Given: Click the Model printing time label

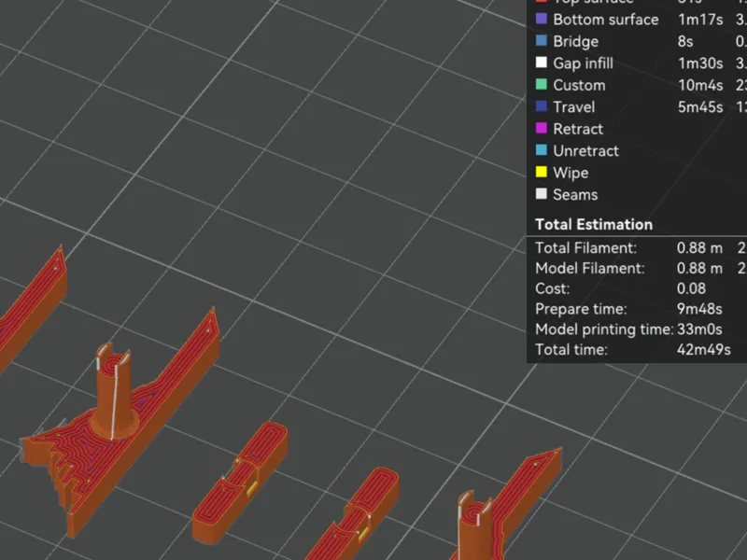Looking at the screenshot, I should [x=604, y=329].
